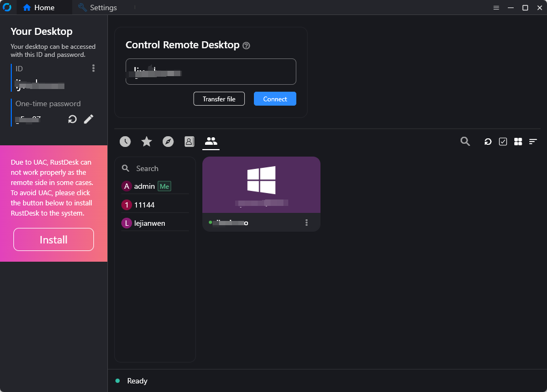
Task: Select lejianwen in the user list
Action: [150, 223]
